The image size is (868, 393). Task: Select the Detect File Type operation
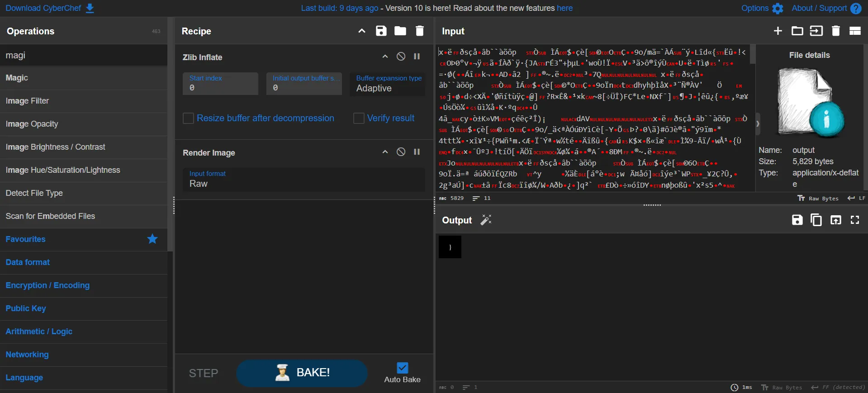(84, 193)
